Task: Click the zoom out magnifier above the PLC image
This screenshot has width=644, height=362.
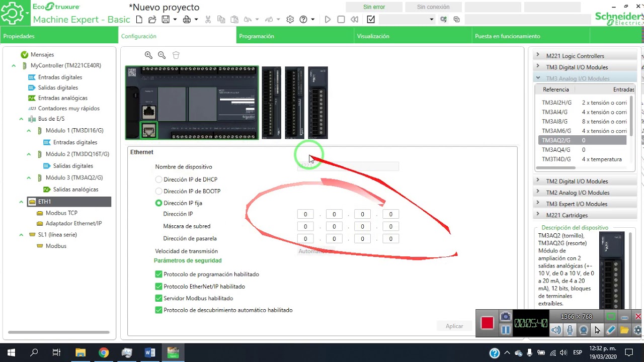Action: pyautogui.click(x=162, y=55)
